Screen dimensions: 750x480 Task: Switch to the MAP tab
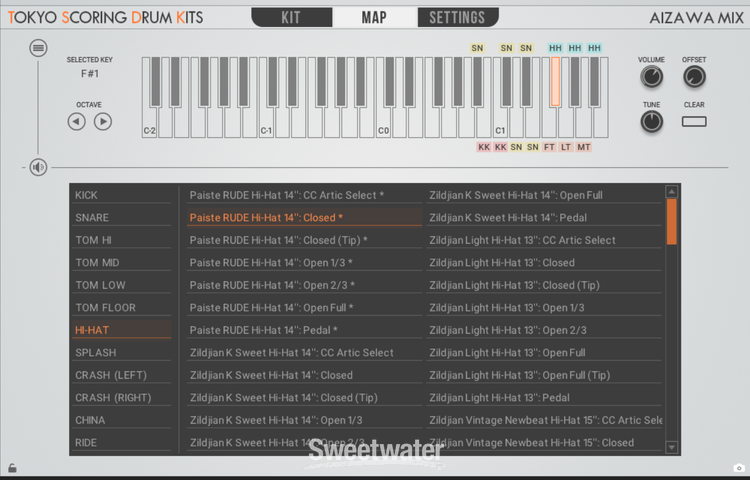[375, 17]
